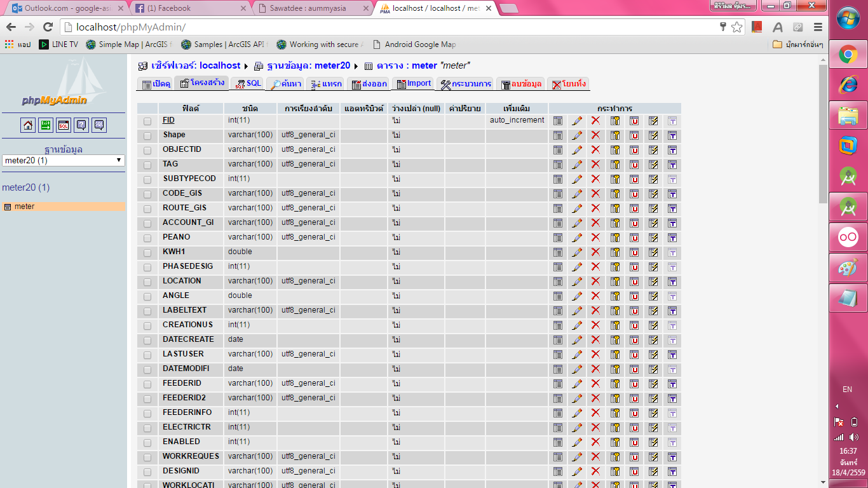The width and height of the screenshot is (868, 488).
Task: Open the Import tab
Action: pyautogui.click(x=413, y=84)
